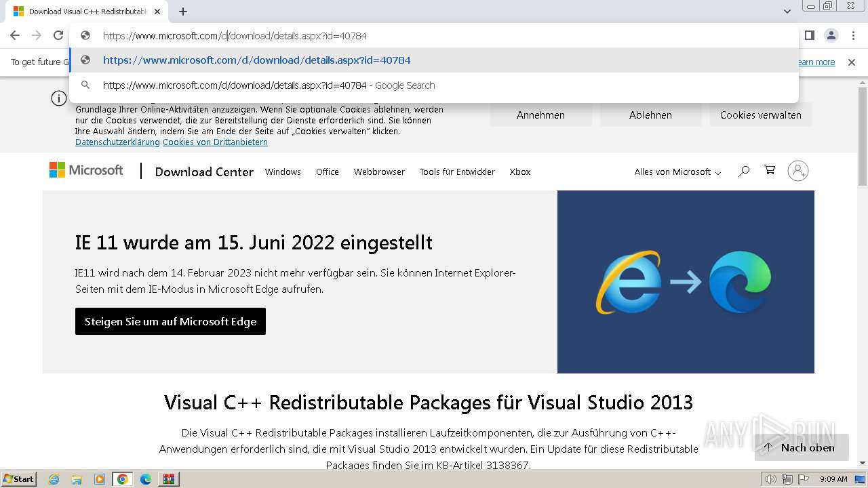Image resolution: width=868 pixels, height=488 pixels.
Task: Click the IE 11 wurde eingestellt heading
Action: pyautogui.click(x=254, y=243)
